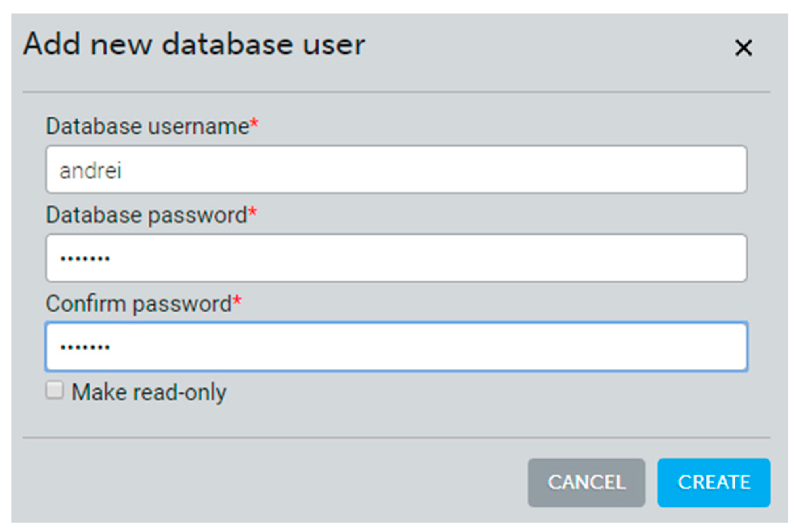The image size is (796, 532).
Task: Click the masked dots in Confirm password
Action: point(85,347)
